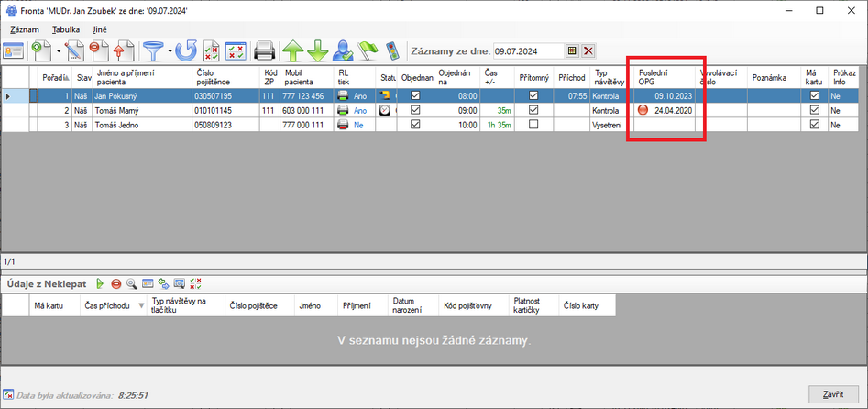Click the document checkmarks-and-crosses icon

[x=212, y=51]
